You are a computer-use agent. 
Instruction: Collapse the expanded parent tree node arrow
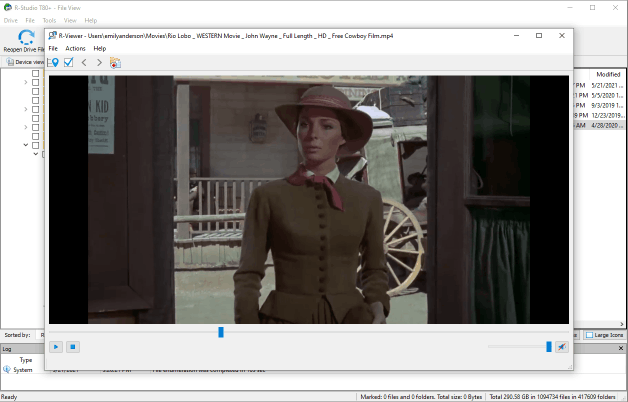point(26,145)
